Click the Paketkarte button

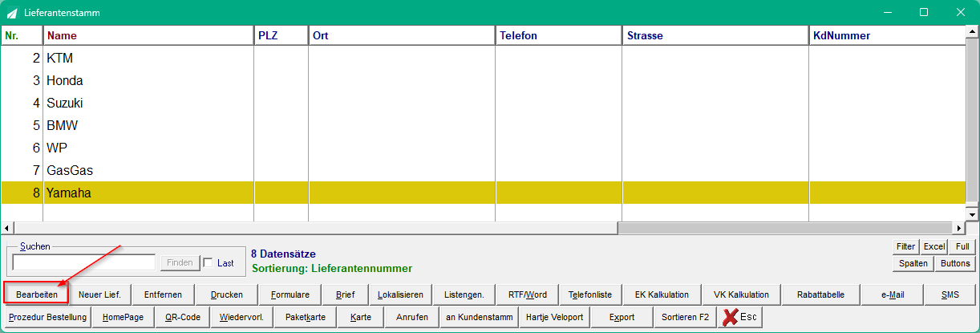coord(306,317)
